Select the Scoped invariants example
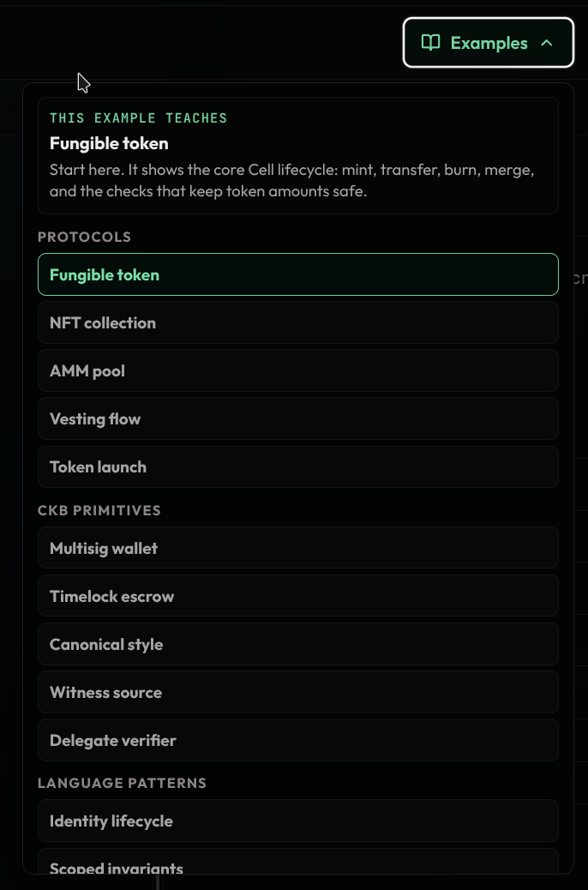The height and width of the screenshot is (890, 588). [x=298, y=862]
